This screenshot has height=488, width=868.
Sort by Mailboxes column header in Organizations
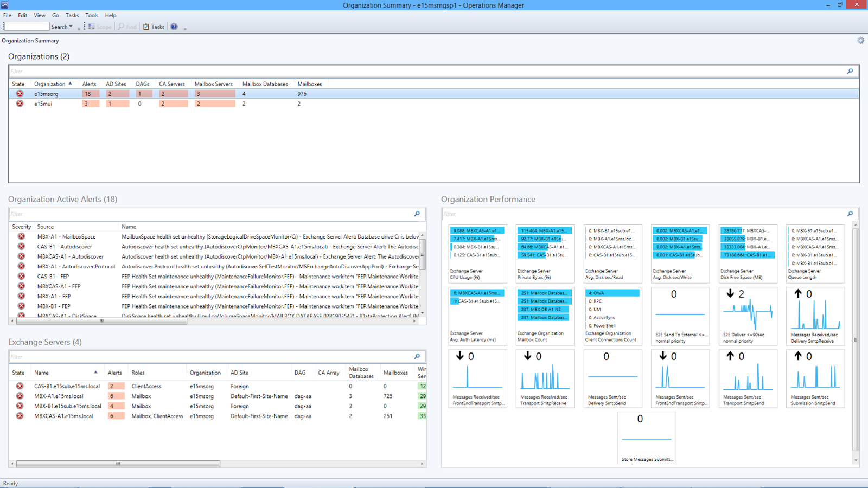click(310, 84)
